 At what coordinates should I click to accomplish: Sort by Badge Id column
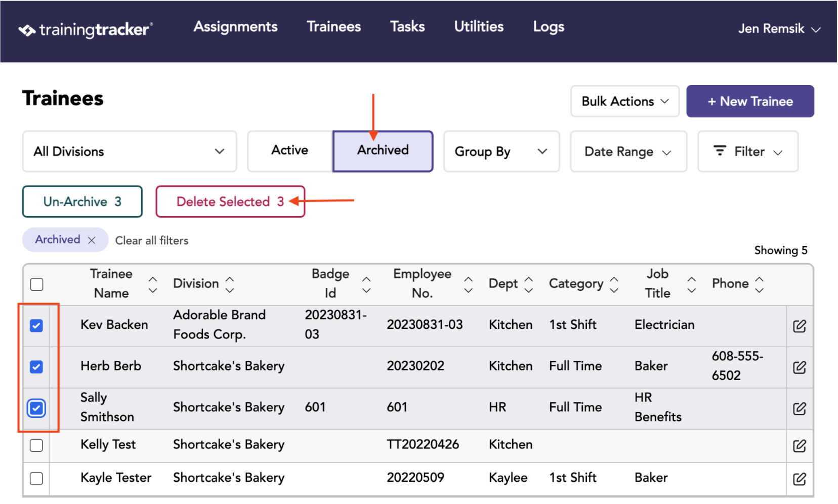[366, 285]
